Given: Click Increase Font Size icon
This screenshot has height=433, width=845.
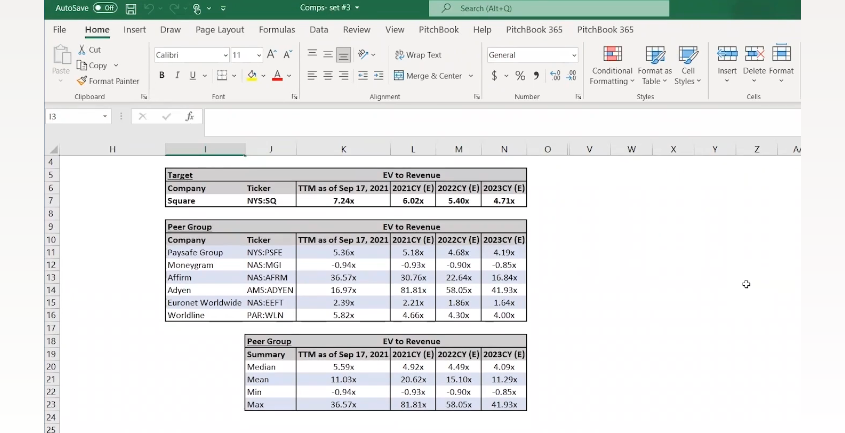Looking at the screenshot, I should coord(272,54).
